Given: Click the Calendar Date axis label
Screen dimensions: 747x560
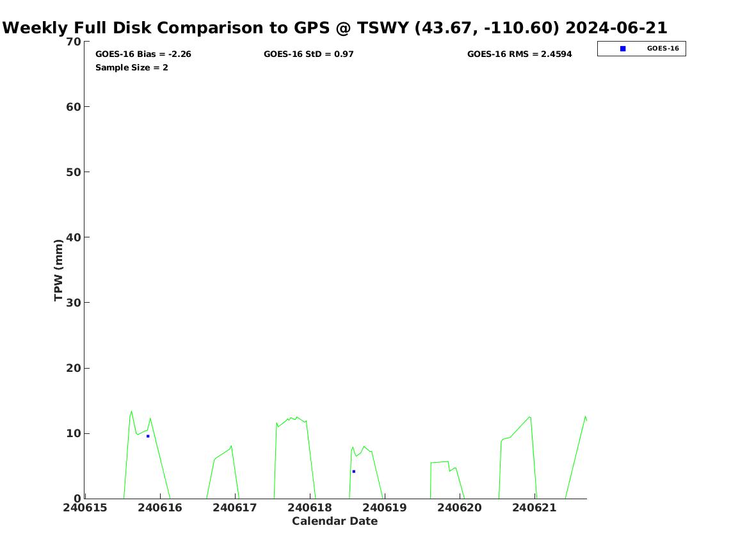Looking at the screenshot, I should tap(335, 522).
